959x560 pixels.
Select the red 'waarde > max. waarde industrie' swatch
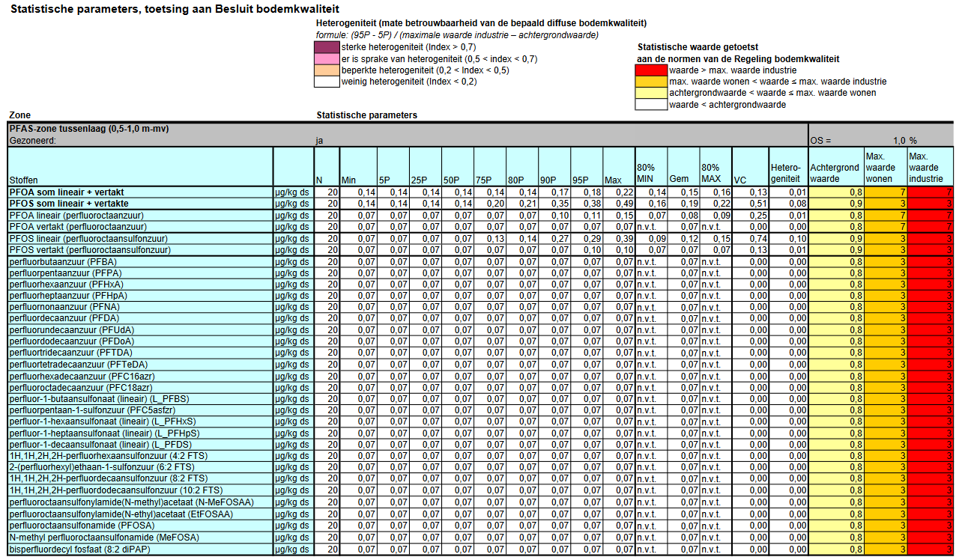point(651,70)
